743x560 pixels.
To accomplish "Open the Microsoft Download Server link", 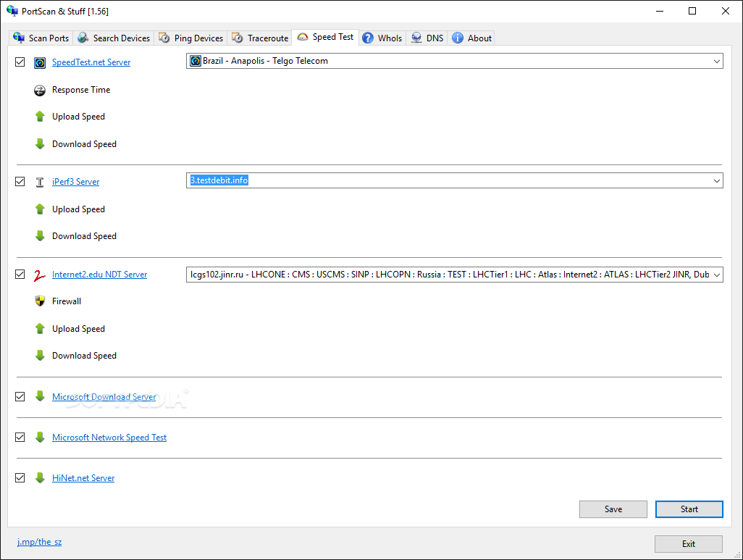I will click(104, 397).
